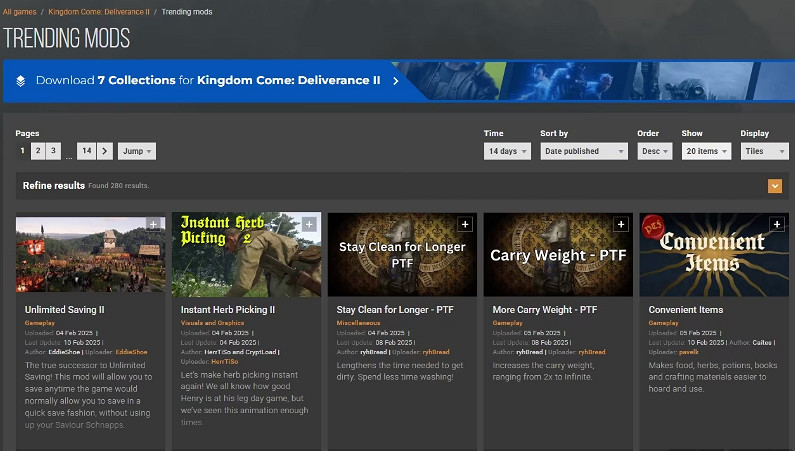Click plus icon on Instant Herb Picking tile

(309, 225)
